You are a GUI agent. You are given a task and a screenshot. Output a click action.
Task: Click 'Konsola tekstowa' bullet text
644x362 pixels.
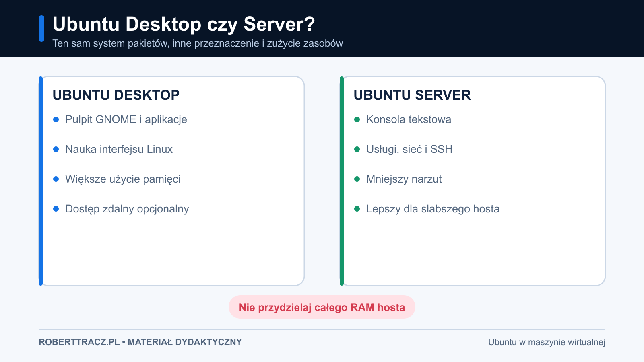pos(409,119)
